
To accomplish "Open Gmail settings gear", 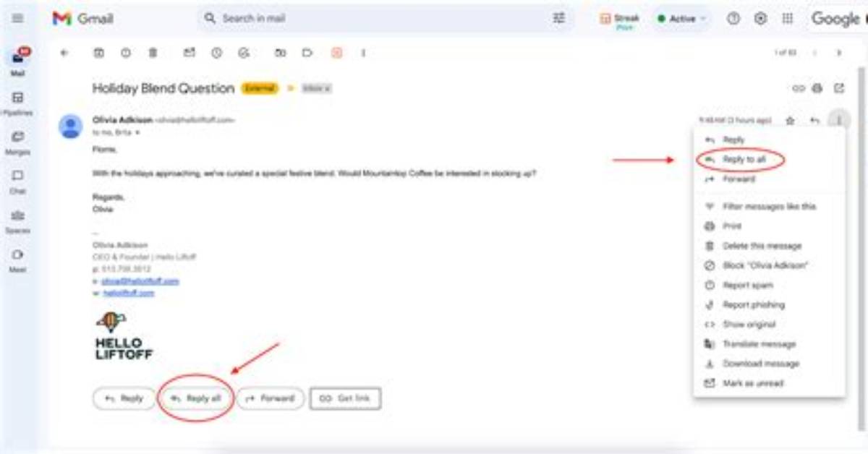I will tap(760, 19).
